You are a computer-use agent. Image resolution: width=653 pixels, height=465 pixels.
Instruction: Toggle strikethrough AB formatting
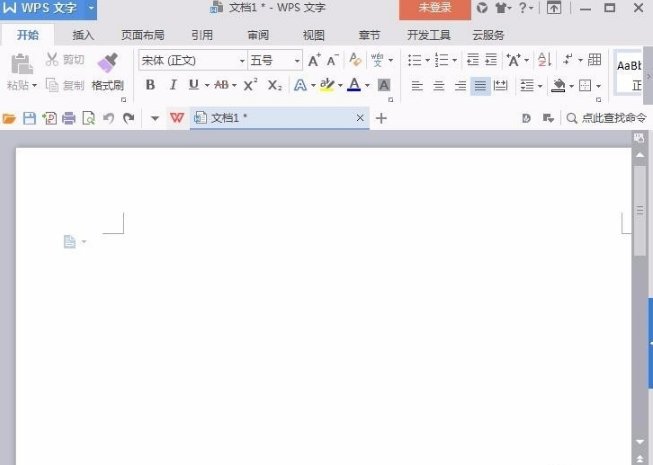(x=221, y=85)
